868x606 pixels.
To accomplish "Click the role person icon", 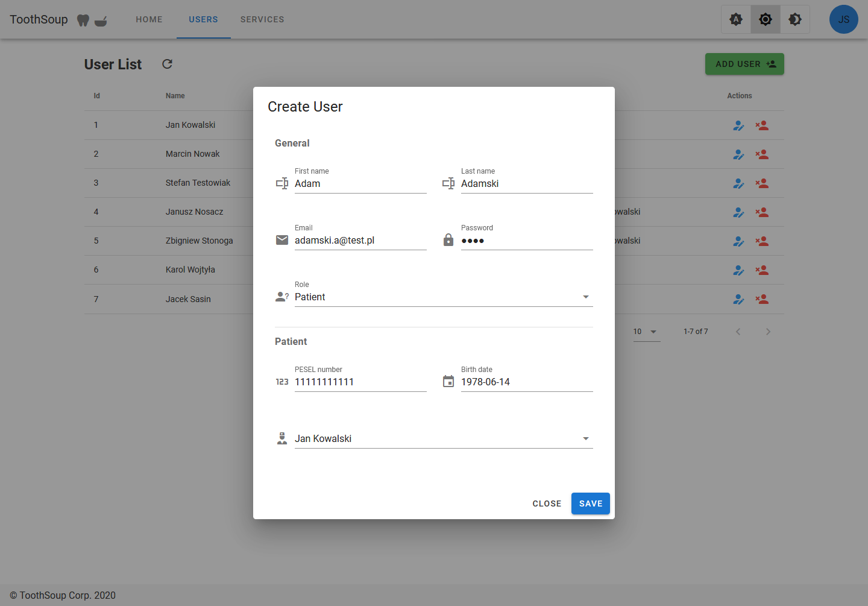I will [x=282, y=297].
